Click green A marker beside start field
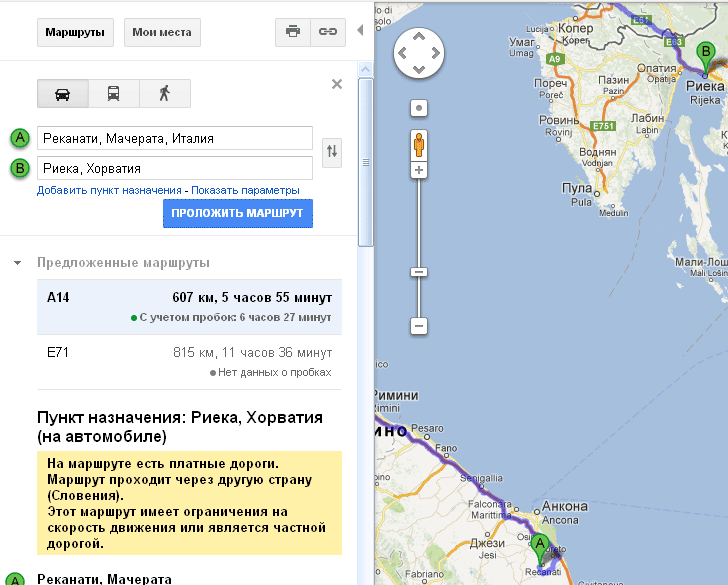The image size is (728, 585). click(x=20, y=138)
